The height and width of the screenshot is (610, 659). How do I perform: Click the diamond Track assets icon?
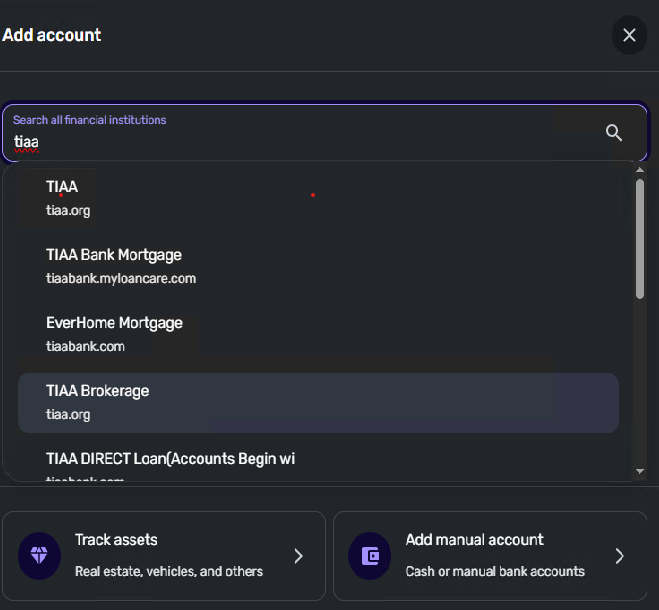pos(40,555)
